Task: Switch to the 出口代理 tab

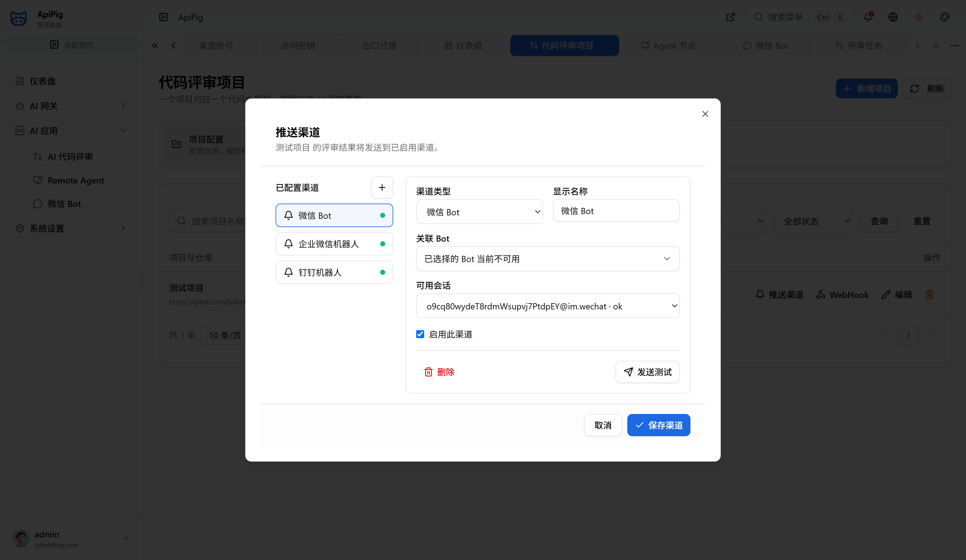Action: (x=380, y=45)
